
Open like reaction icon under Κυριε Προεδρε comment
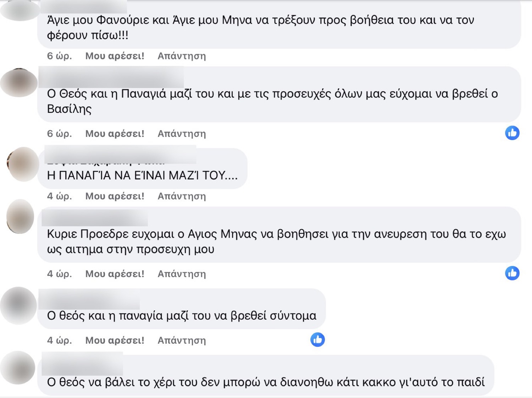[512, 273]
